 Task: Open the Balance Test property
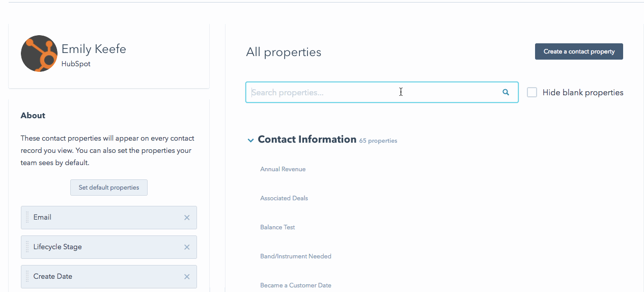point(277,227)
